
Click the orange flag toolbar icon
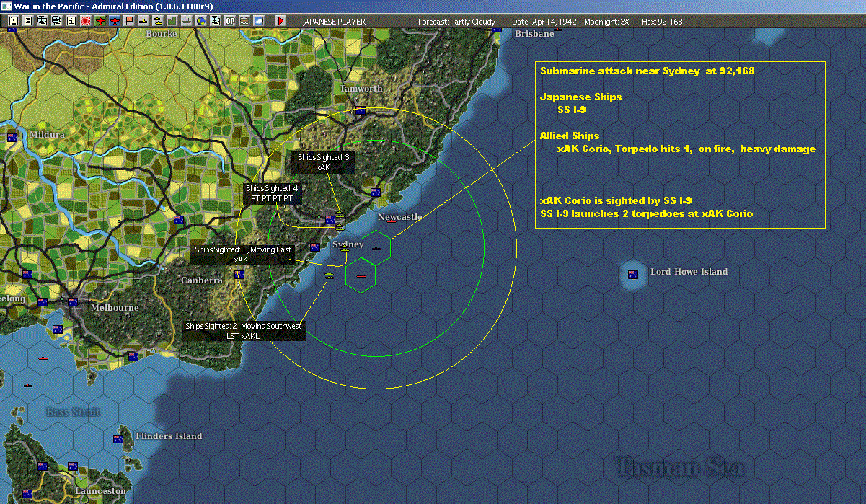pos(129,21)
